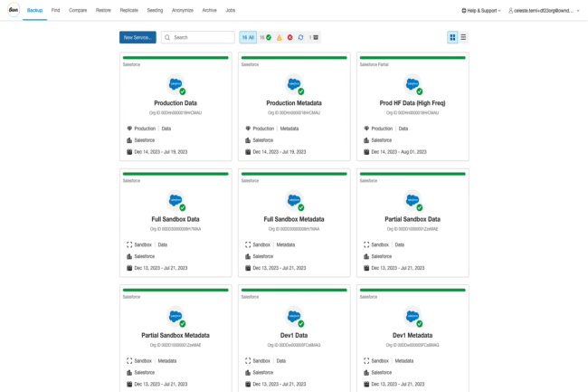Screen dimensions: 588x392
Task: Filter services by warning triangle status
Action: tap(279, 37)
